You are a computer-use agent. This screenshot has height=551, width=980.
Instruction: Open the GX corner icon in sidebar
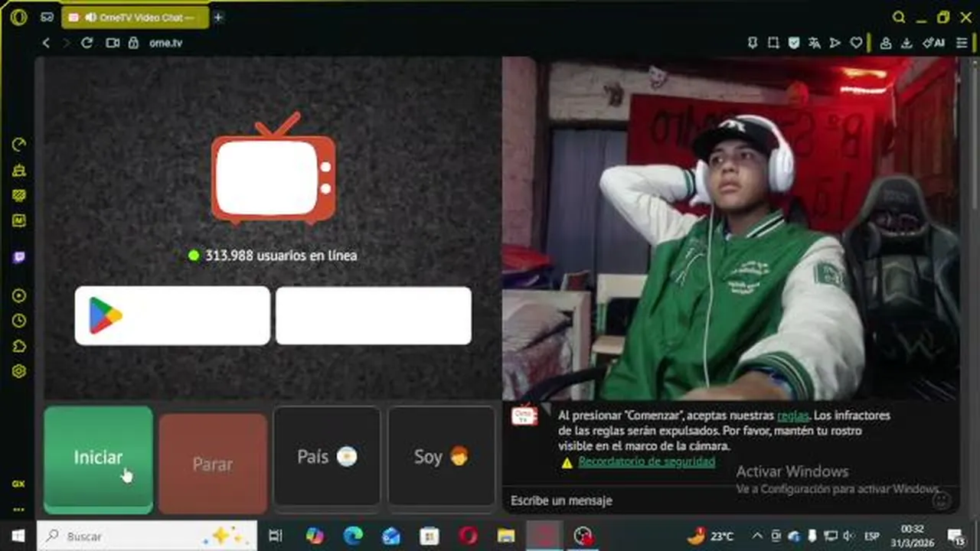click(x=18, y=484)
